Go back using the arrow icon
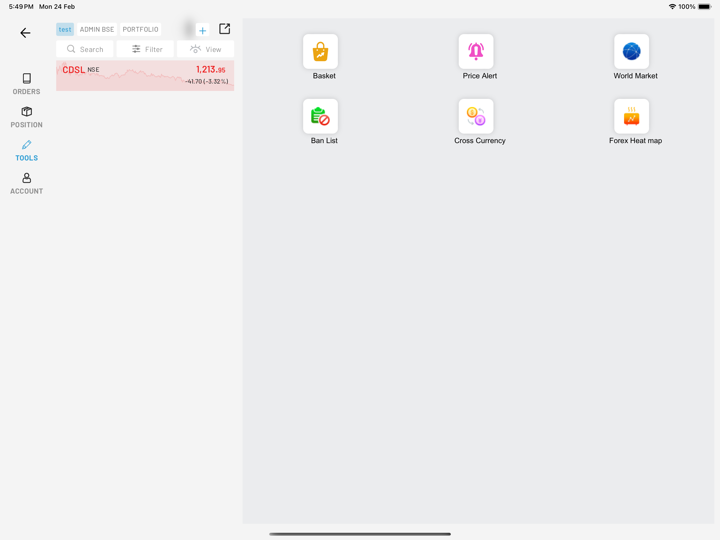This screenshot has width=720, height=540. (x=25, y=33)
